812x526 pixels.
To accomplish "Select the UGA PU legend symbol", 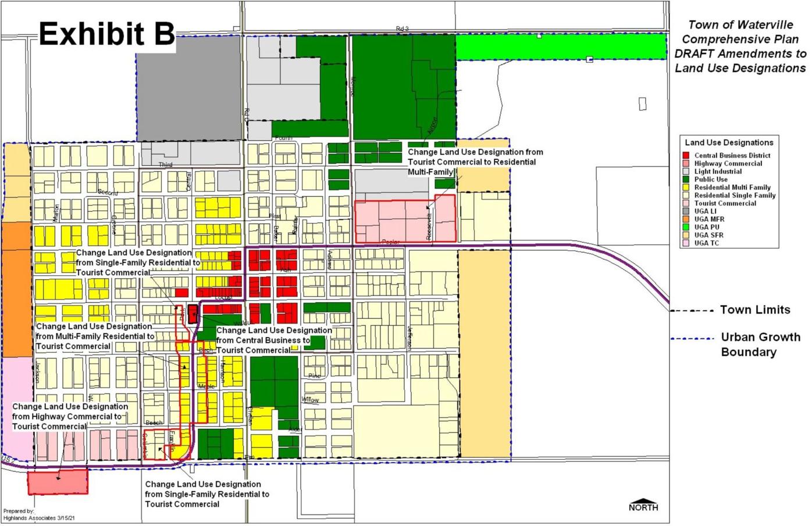I will coord(685,227).
